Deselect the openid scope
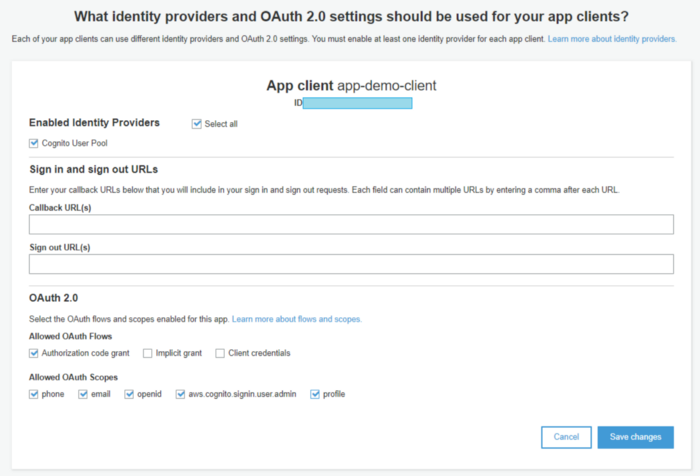The image size is (700, 476). pos(130,394)
